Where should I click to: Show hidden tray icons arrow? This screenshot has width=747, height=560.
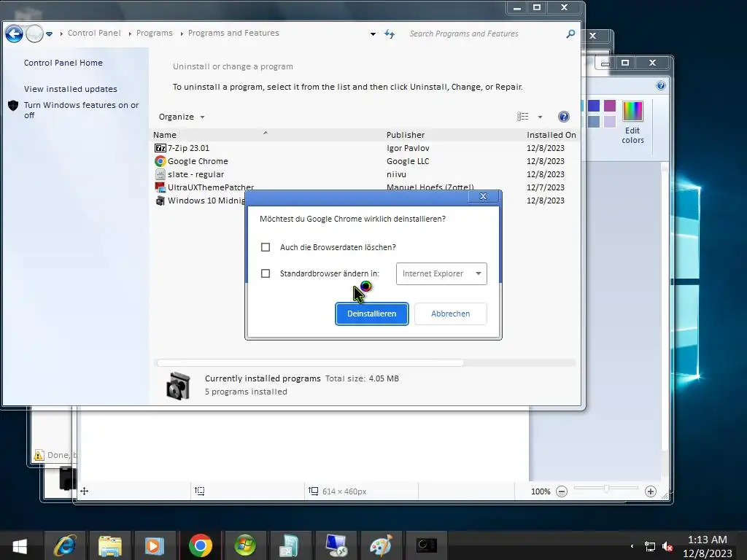click(x=632, y=547)
